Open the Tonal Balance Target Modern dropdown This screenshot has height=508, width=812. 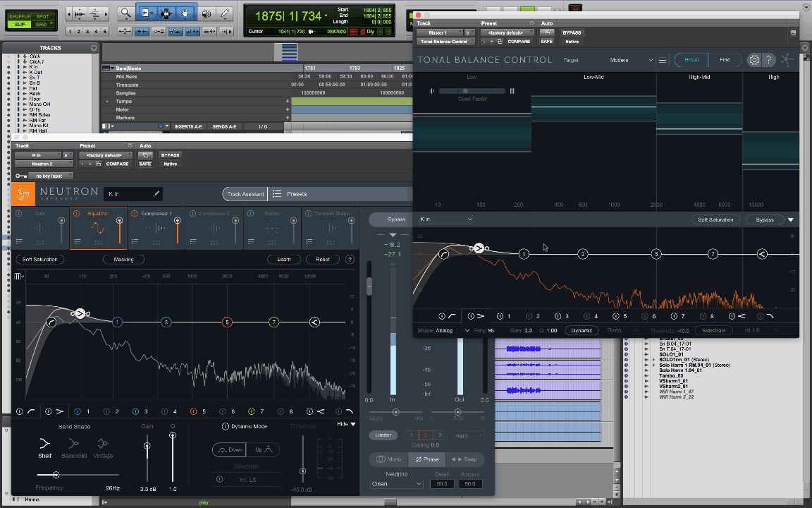pyautogui.click(x=631, y=60)
